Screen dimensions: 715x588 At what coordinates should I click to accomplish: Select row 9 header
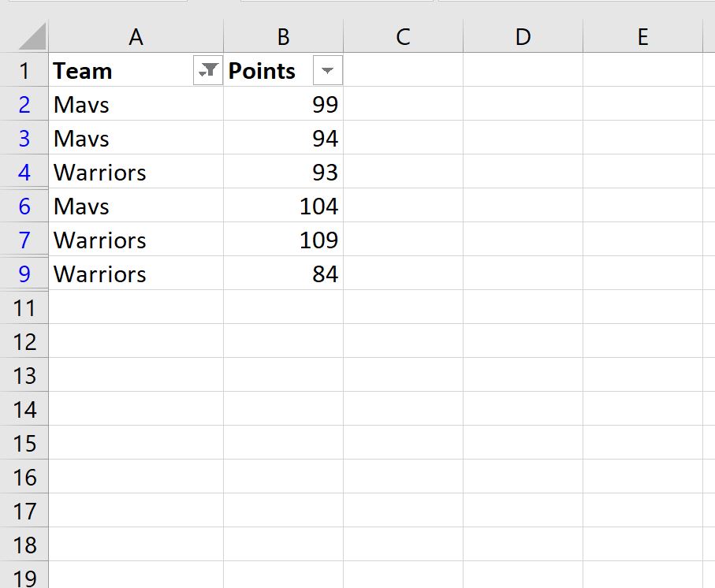click(x=24, y=274)
